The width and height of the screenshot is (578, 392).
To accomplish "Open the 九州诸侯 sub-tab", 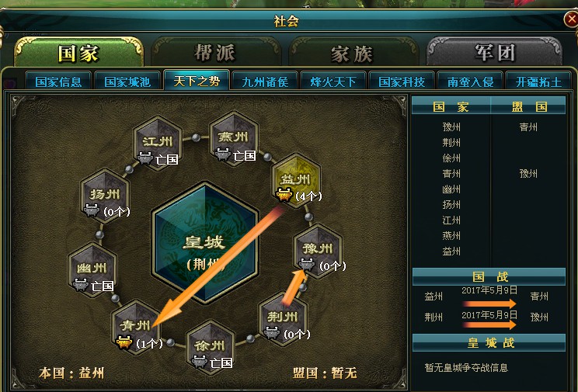I will click(265, 82).
